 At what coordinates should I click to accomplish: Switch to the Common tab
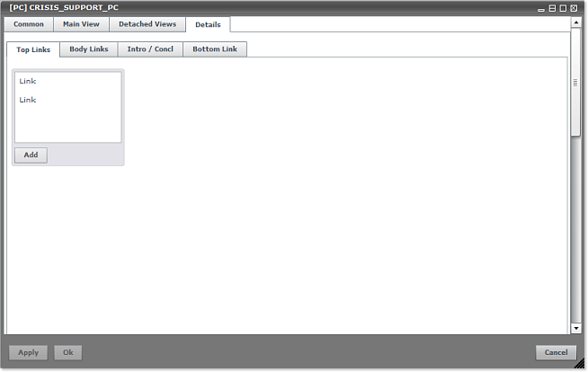tap(28, 24)
